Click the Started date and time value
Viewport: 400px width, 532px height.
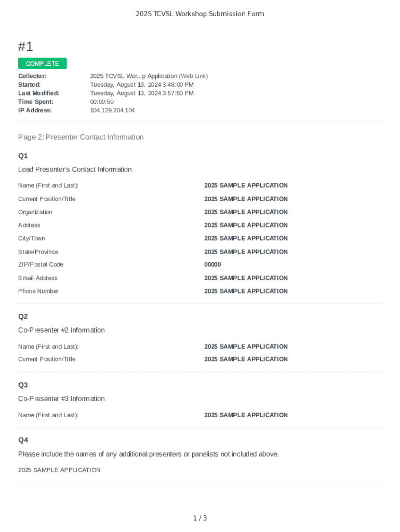click(142, 85)
